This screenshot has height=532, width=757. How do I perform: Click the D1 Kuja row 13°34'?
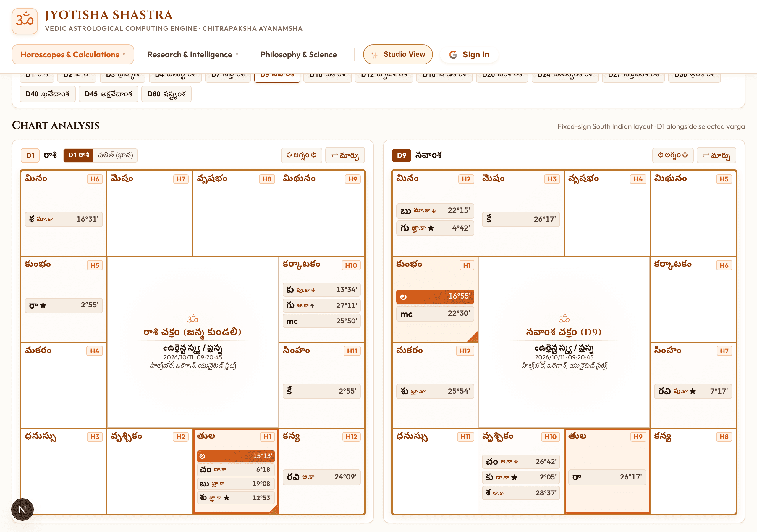(321, 289)
